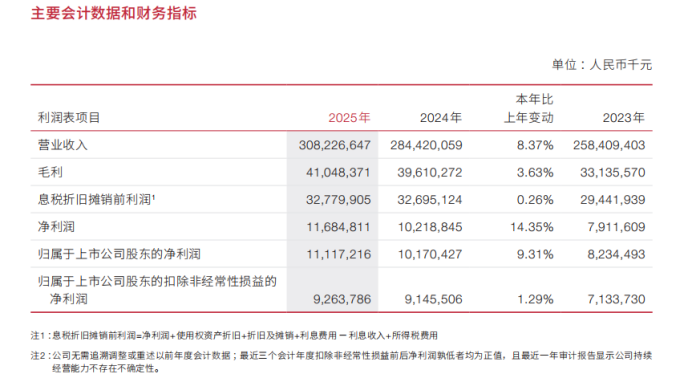This screenshot has width=693, height=378.
Task: Select the 2023 value 7,133,730
Action: pos(616,299)
